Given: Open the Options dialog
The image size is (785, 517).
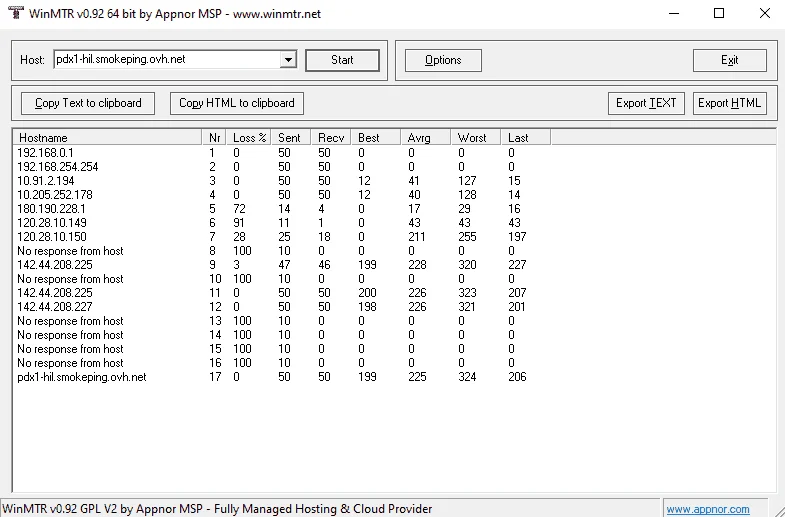Looking at the screenshot, I should 443,60.
